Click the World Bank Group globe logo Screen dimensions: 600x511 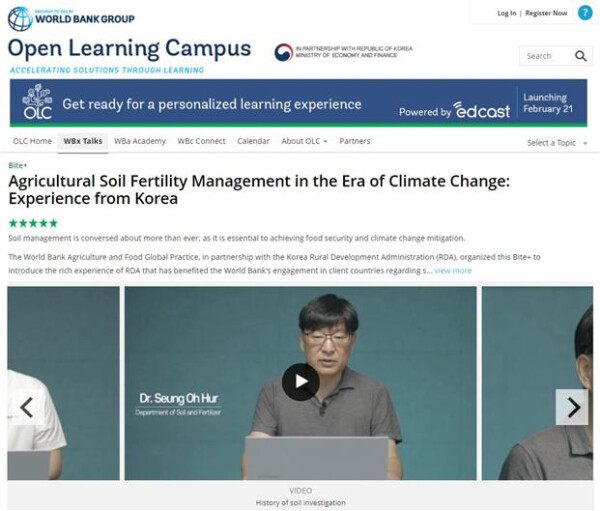(20, 18)
